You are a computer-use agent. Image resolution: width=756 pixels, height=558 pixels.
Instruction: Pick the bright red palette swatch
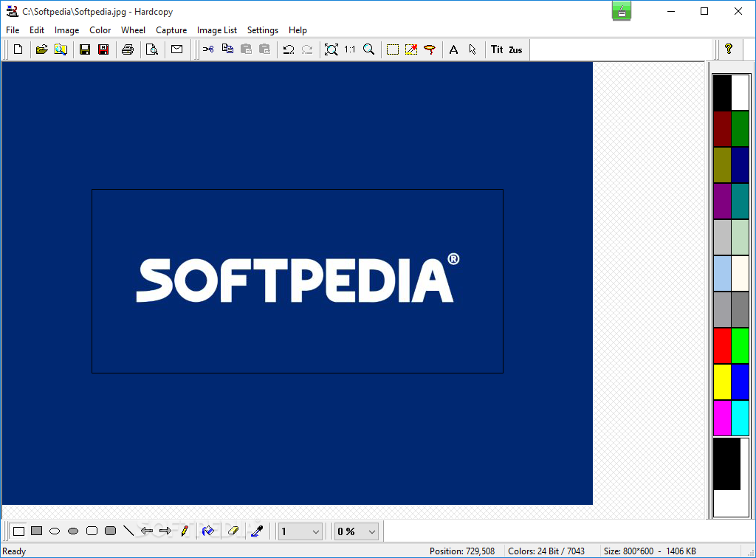(722, 345)
